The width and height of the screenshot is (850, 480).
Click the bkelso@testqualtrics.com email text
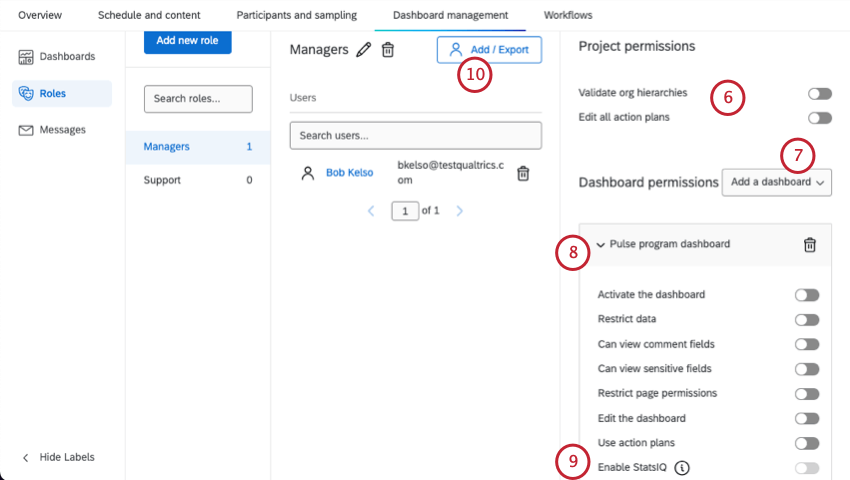(450, 172)
